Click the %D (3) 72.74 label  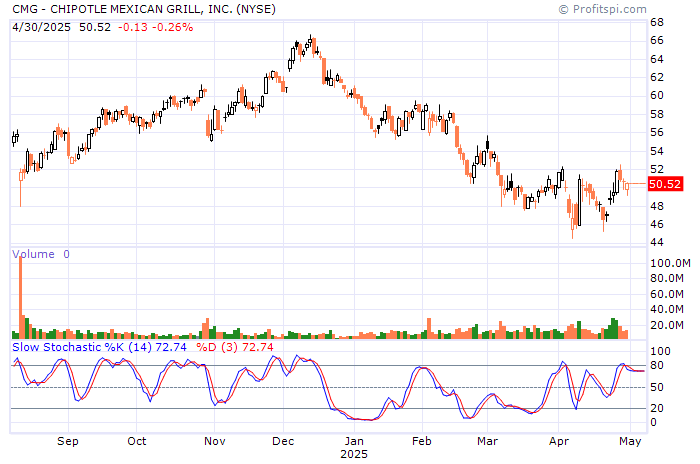click(x=235, y=347)
